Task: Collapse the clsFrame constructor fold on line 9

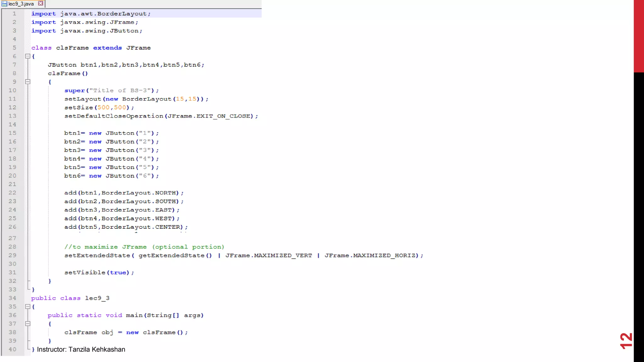Action: 28,82
